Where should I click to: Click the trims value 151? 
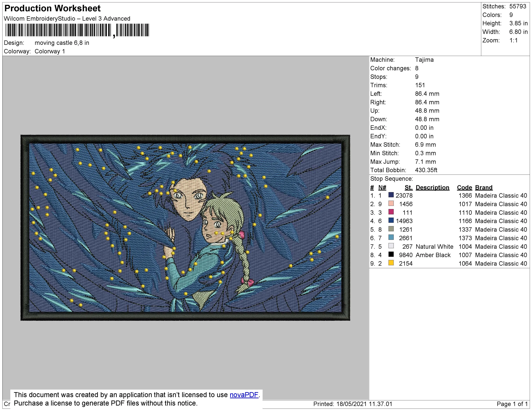[420, 85]
